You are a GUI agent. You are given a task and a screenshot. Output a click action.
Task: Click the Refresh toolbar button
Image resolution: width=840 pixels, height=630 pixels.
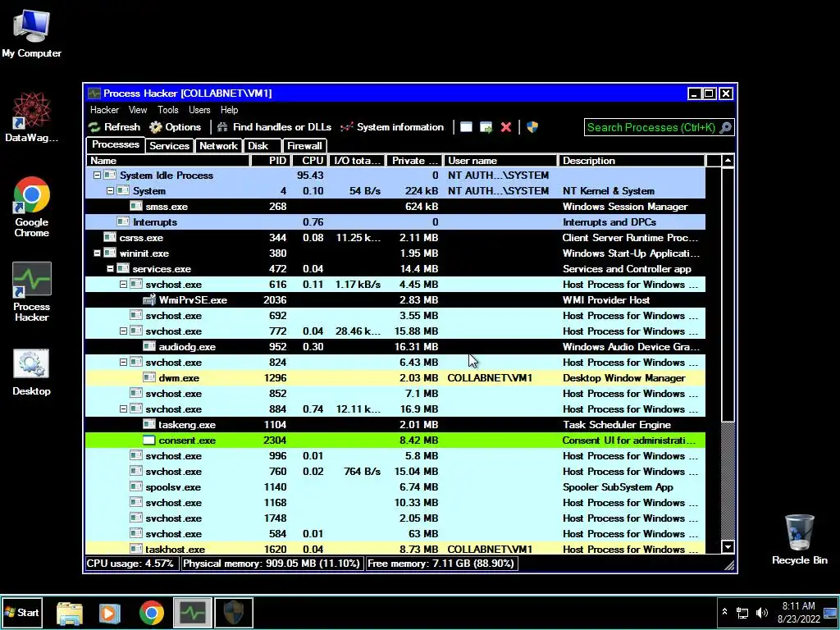point(115,127)
